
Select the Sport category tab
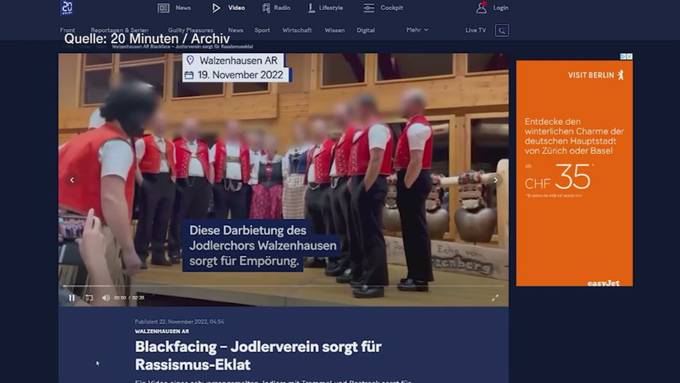coord(262,30)
